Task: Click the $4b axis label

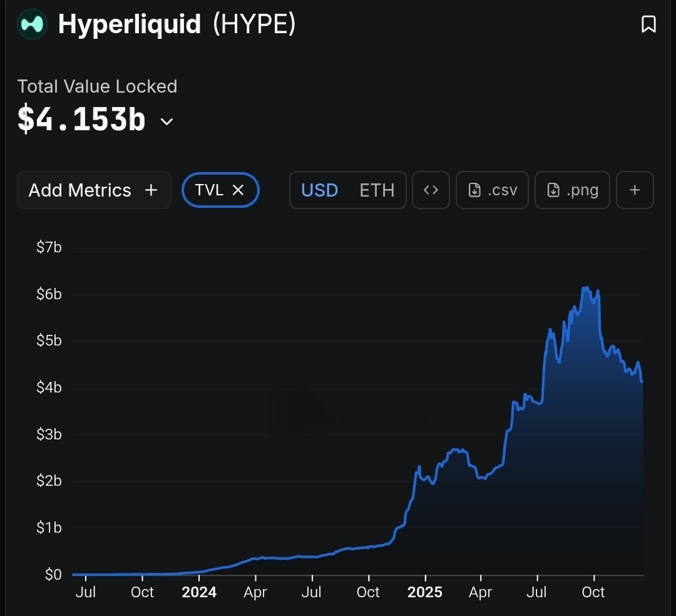Action: coord(49,388)
